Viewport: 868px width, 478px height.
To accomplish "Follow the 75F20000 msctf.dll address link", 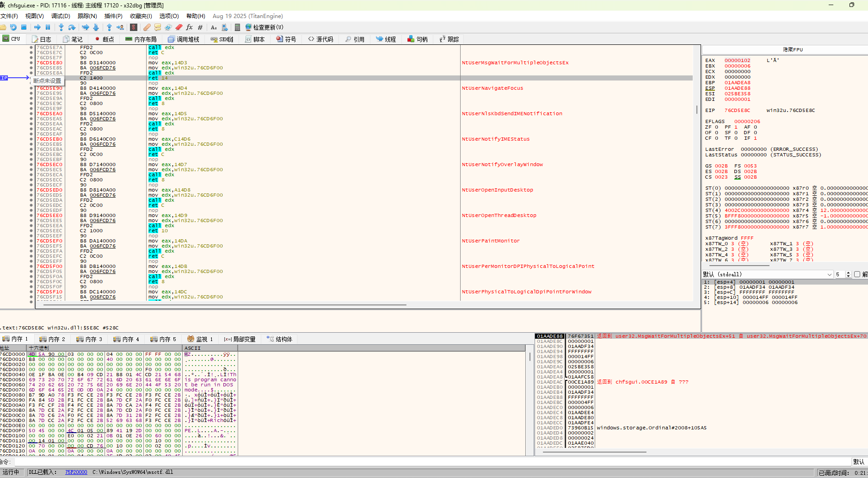I will point(76,472).
